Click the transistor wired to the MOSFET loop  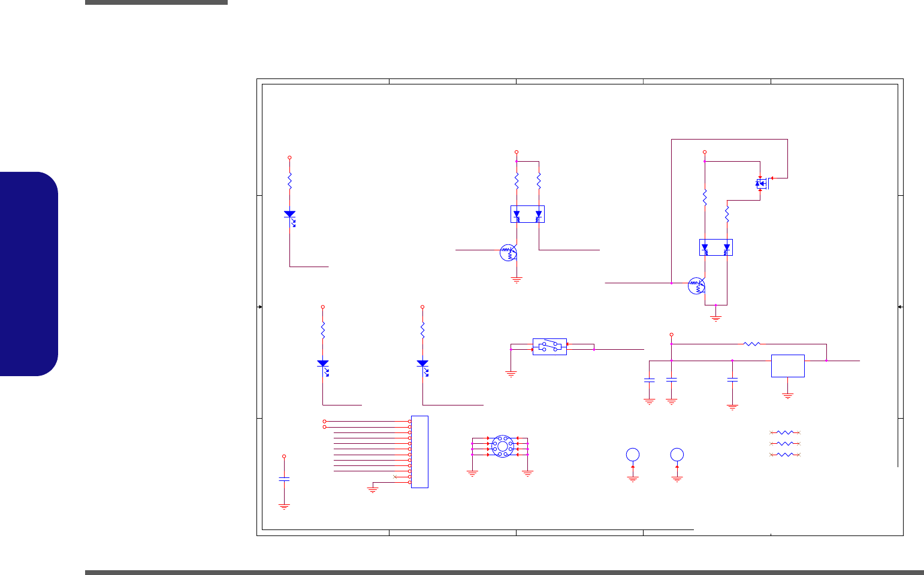[x=696, y=286]
